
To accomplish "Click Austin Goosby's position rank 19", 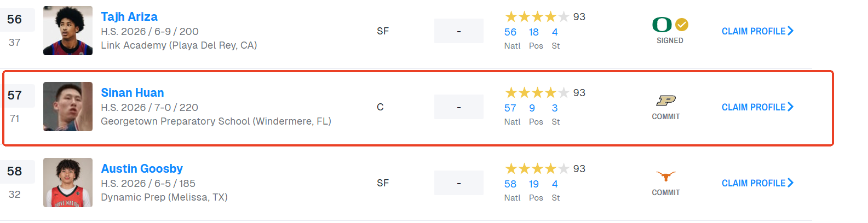I will click(x=534, y=184).
